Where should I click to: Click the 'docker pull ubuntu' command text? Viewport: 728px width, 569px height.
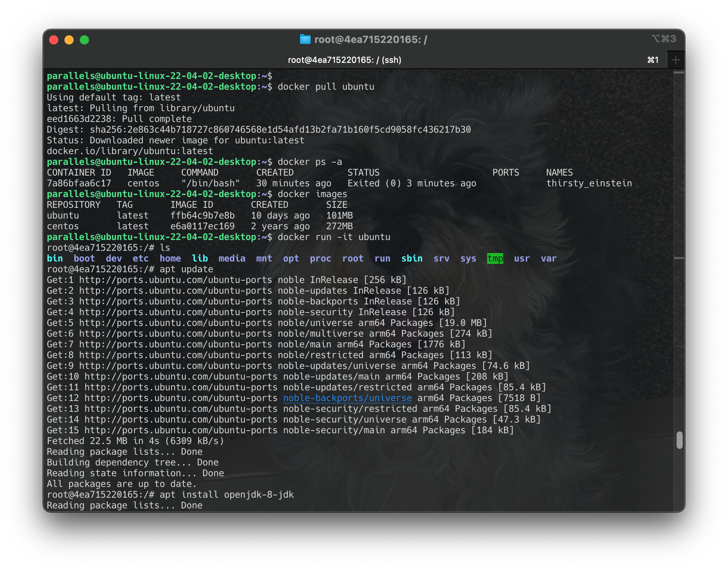(x=326, y=87)
